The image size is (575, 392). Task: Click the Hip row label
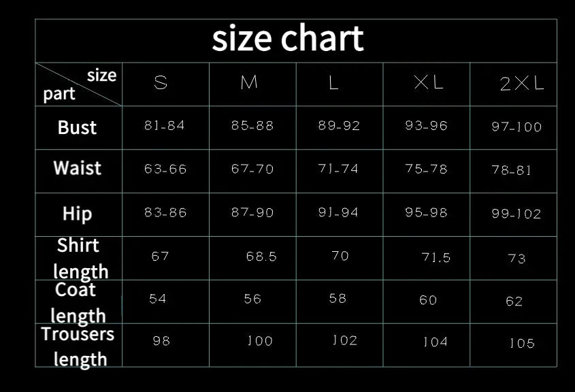(77, 214)
